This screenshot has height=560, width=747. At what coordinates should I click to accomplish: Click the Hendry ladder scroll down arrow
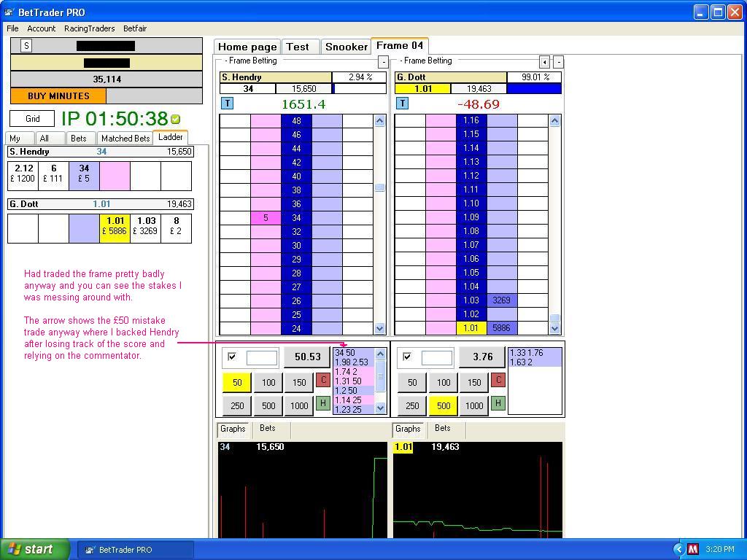pos(379,328)
